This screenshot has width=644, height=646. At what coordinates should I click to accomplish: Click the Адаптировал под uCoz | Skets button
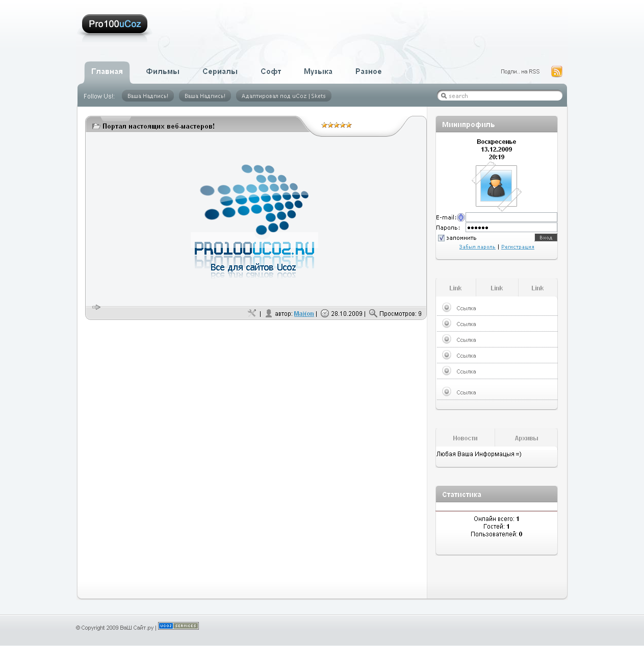coord(284,96)
